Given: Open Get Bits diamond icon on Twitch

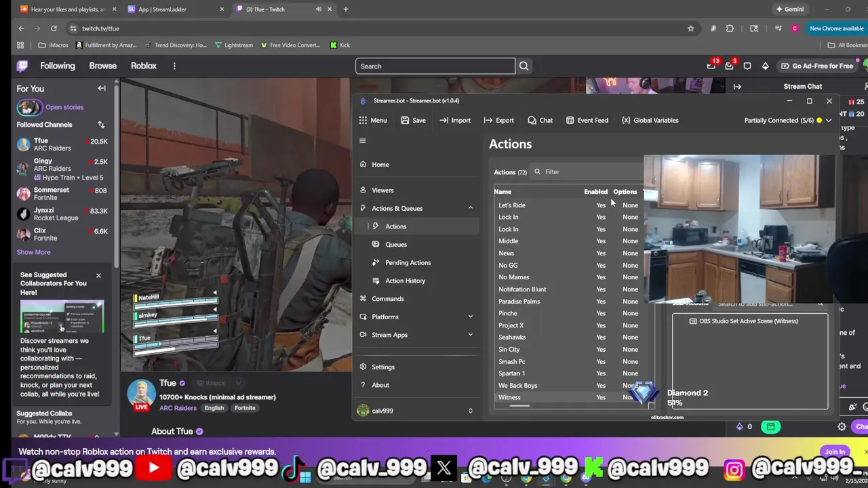Looking at the screenshot, I should click(x=765, y=66).
